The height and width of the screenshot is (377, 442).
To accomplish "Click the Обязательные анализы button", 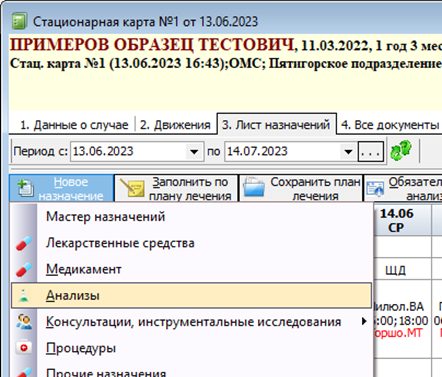I will click(403, 188).
